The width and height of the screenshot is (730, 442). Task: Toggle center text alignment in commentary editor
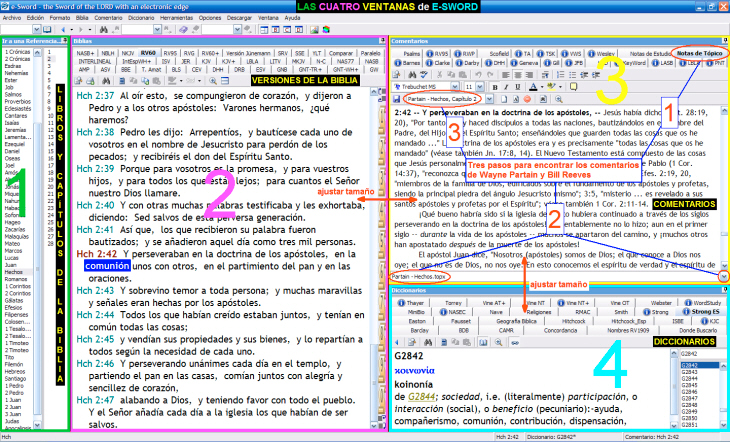tap(518, 75)
